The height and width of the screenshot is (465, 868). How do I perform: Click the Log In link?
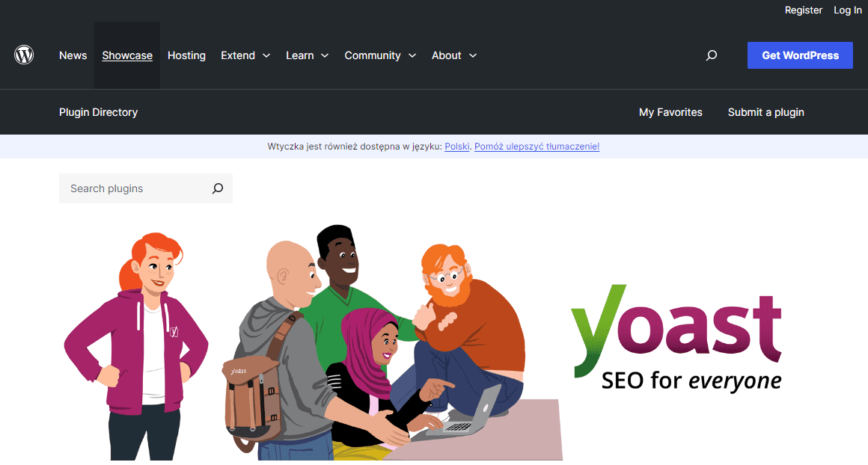(x=847, y=10)
